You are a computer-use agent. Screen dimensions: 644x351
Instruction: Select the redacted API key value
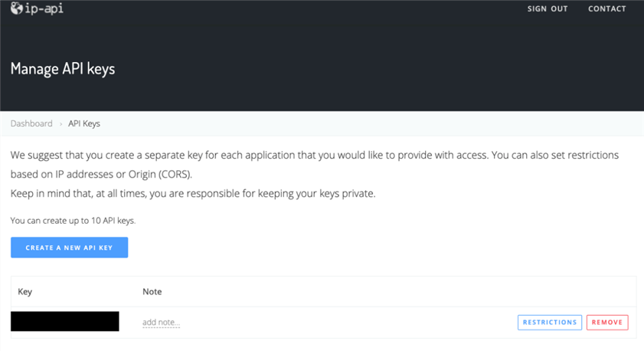(x=65, y=322)
